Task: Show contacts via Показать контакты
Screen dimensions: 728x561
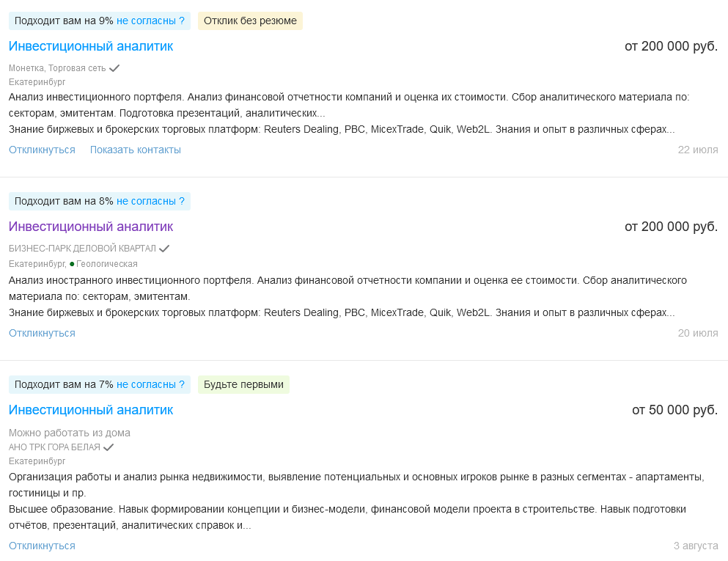Action: pos(136,150)
